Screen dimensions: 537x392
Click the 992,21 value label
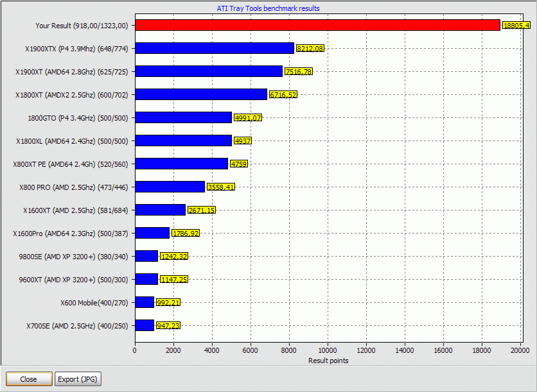[168, 302]
